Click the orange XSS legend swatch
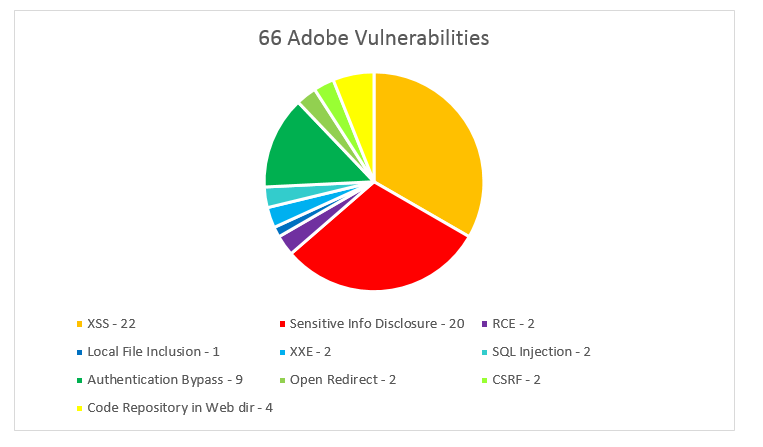Viewport: 763px width, 447px height. [80, 324]
